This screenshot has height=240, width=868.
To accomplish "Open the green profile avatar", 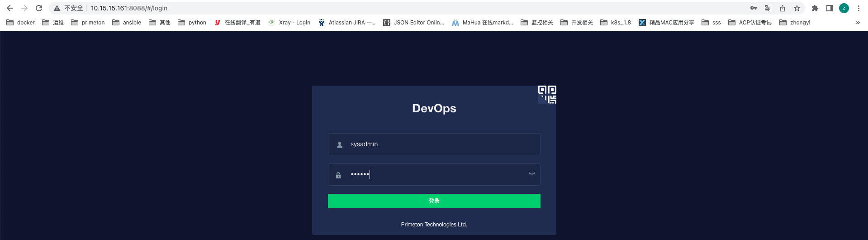I will pos(844,8).
